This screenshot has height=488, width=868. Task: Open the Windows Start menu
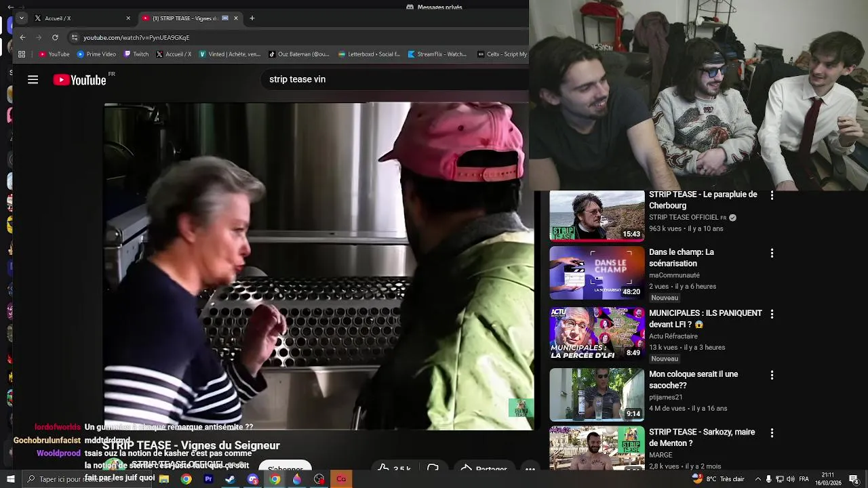point(10,479)
